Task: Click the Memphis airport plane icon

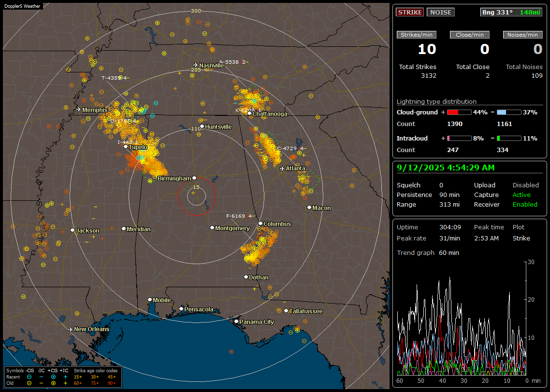Action: [x=79, y=110]
